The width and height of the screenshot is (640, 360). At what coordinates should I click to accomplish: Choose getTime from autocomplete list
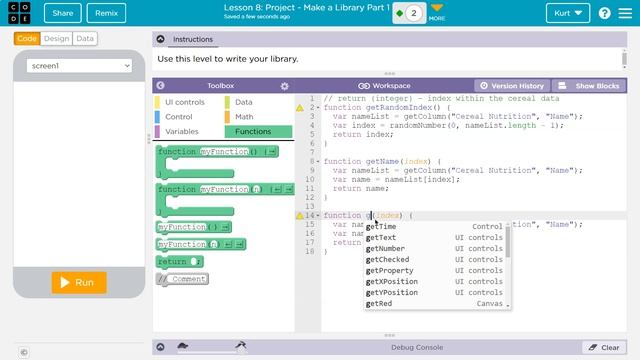point(434,227)
